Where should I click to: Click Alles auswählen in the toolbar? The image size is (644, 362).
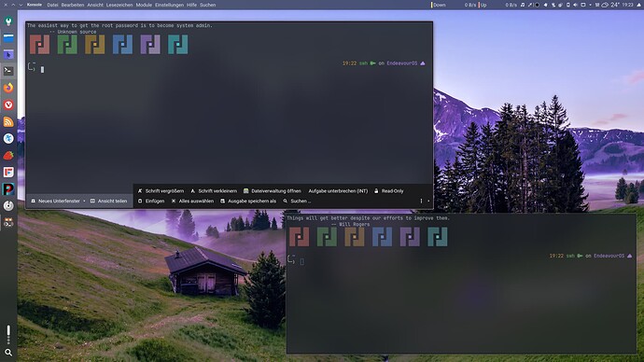[x=192, y=202]
